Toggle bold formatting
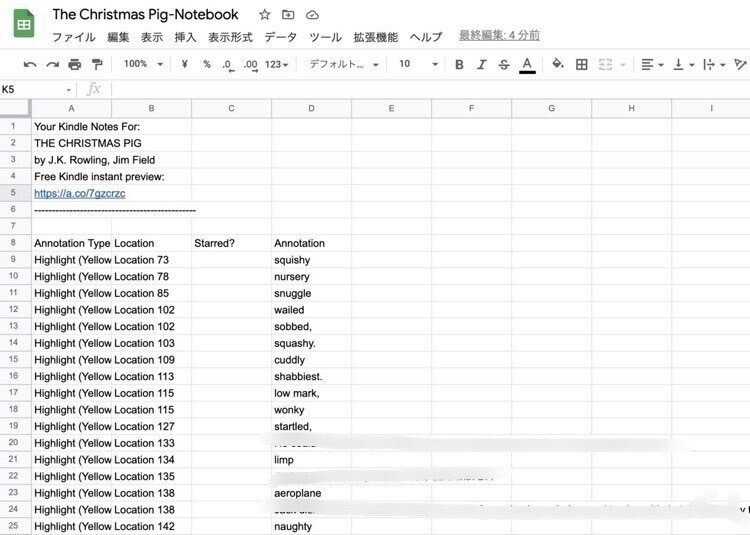 point(459,65)
